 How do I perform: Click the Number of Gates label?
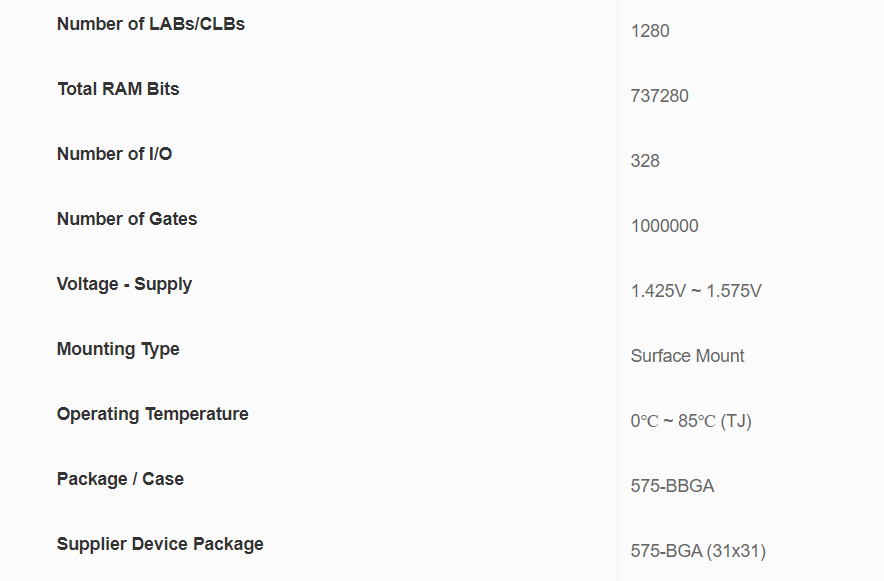(x=127, y=219)
